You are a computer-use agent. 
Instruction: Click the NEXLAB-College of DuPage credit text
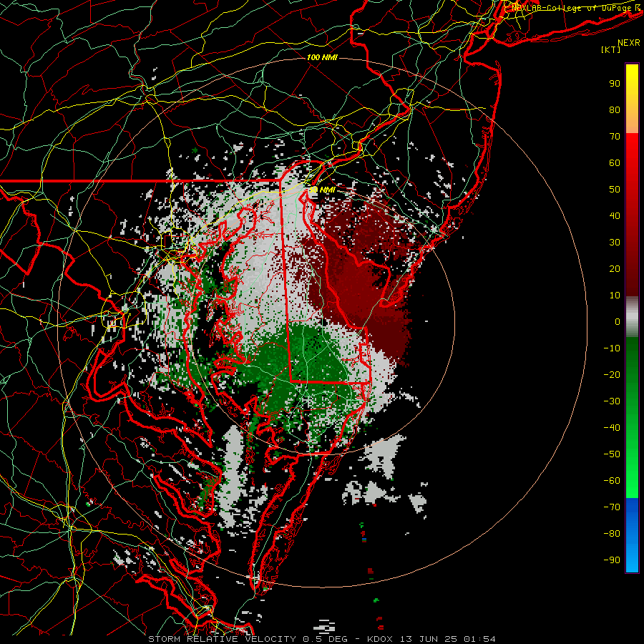[x=575, y=8]
